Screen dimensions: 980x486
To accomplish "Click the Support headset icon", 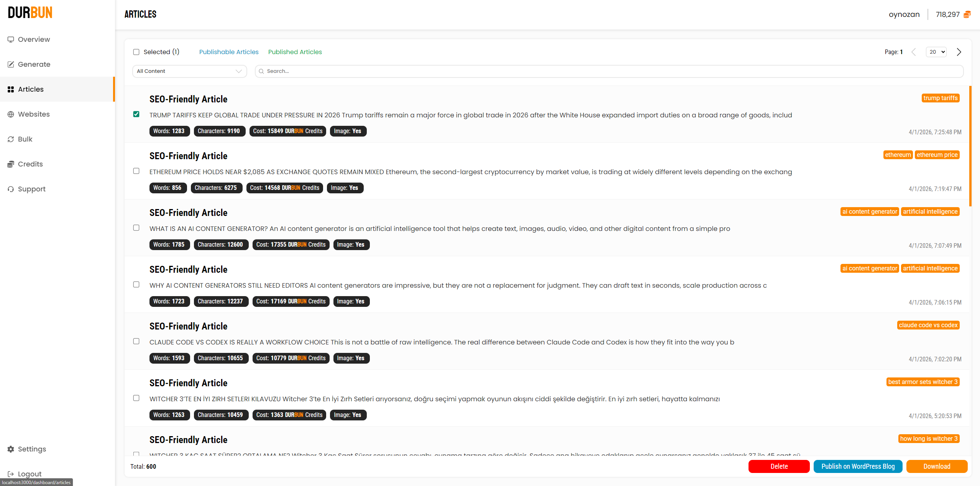I will (11, 189).
